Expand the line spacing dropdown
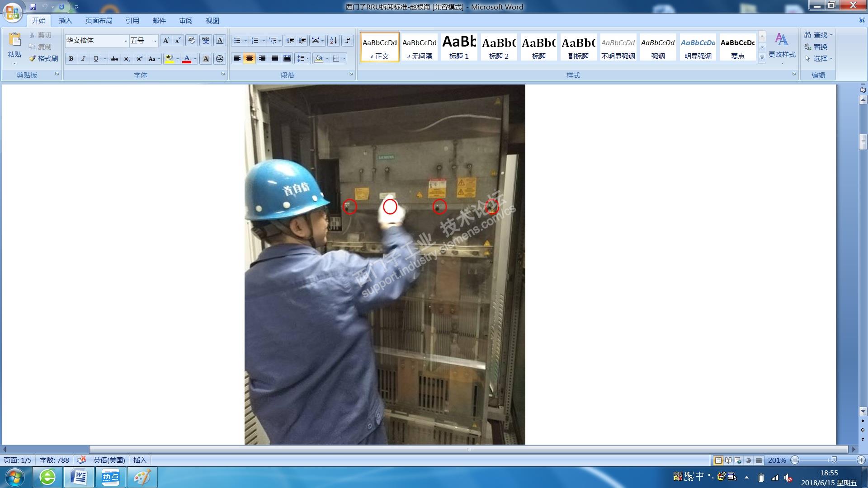This screenshot has height=488, width=868. [x=308, y=58]
